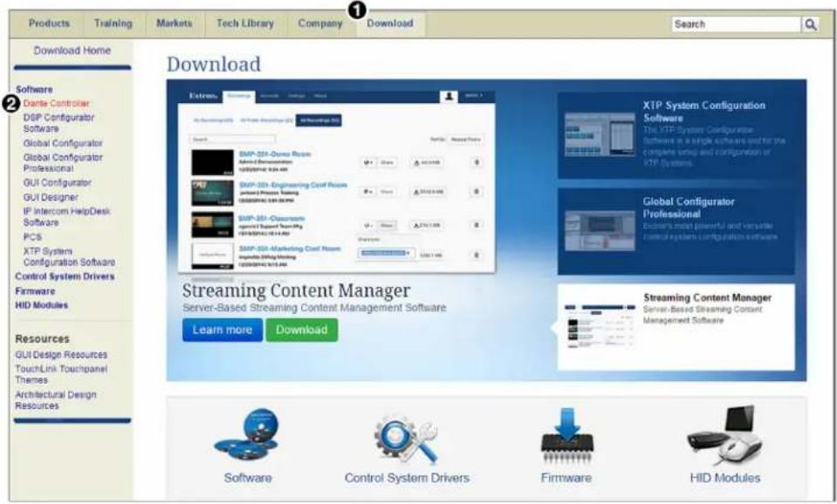This screenshot has height=504, width=837.
Task: Click in the Search input field
Action: [736, 24]
